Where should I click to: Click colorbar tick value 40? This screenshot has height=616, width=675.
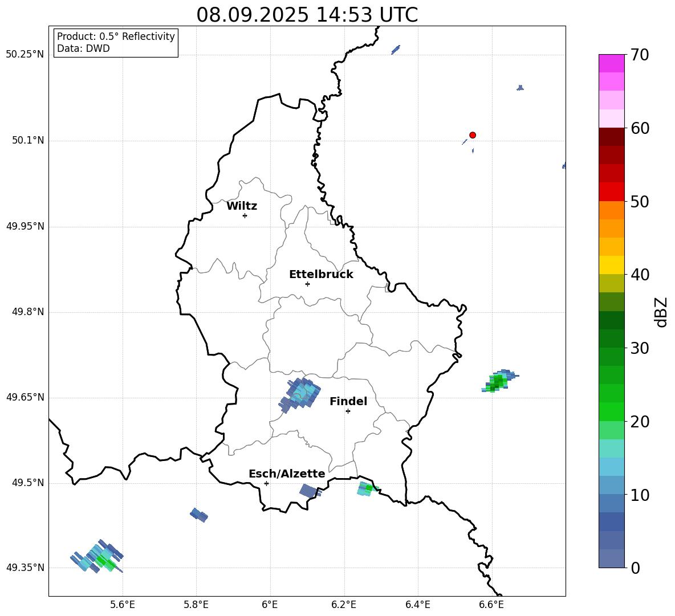pyautogui.click(x=640, y=275)
